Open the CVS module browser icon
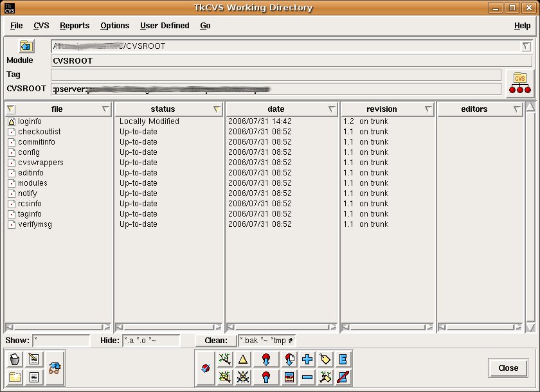The width and height of the screenshot is (540, 392). point(519,82)
